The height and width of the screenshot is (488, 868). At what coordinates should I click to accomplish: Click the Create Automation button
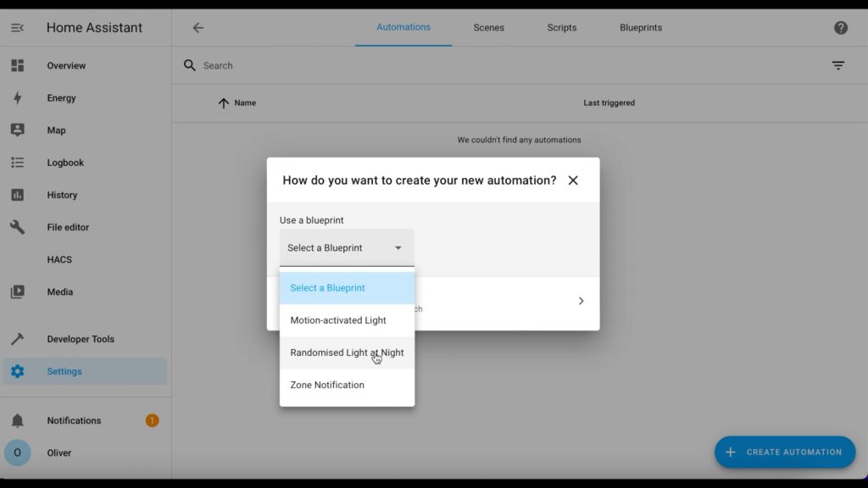(785, 452)
